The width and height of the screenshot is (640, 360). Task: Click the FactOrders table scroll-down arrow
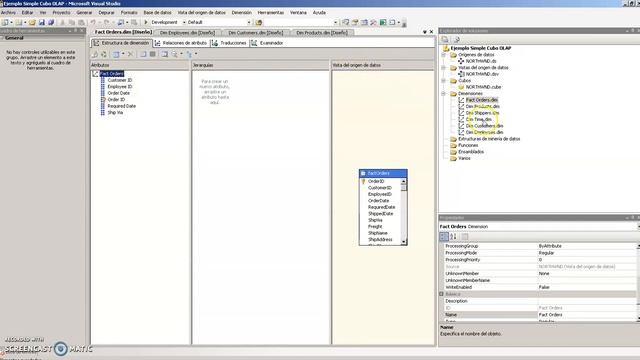point(404,242)
